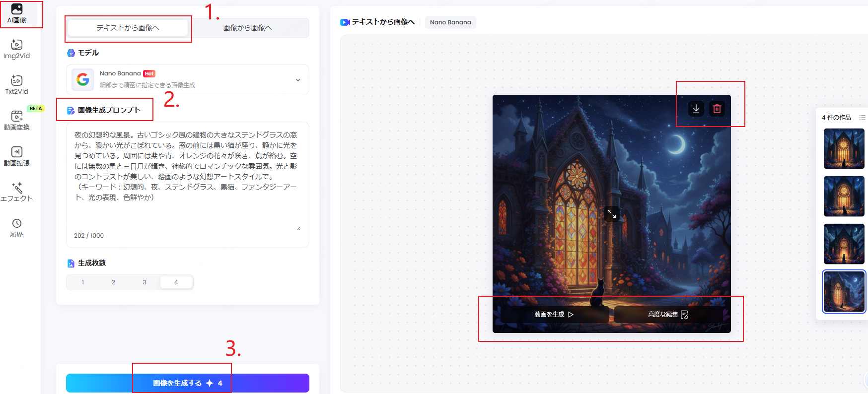Screen dimensions: 868x394
Task: Open 動画拡張 sidebar tool
Action: click(17, 156)
